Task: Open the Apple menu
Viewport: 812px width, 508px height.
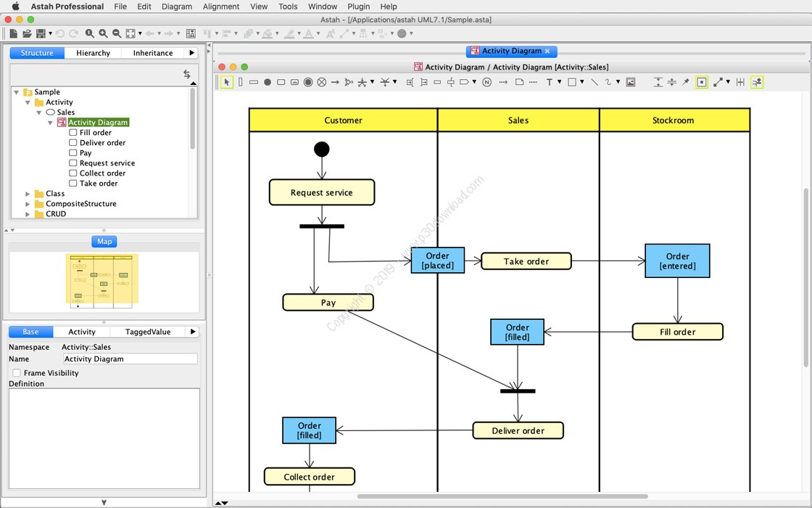Action: (15, 7)
